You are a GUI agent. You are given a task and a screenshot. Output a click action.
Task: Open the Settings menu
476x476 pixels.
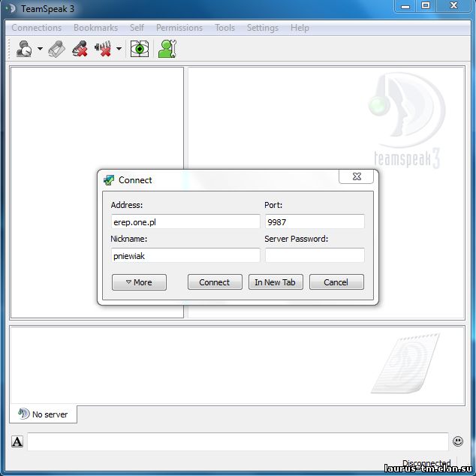point(263,28)
